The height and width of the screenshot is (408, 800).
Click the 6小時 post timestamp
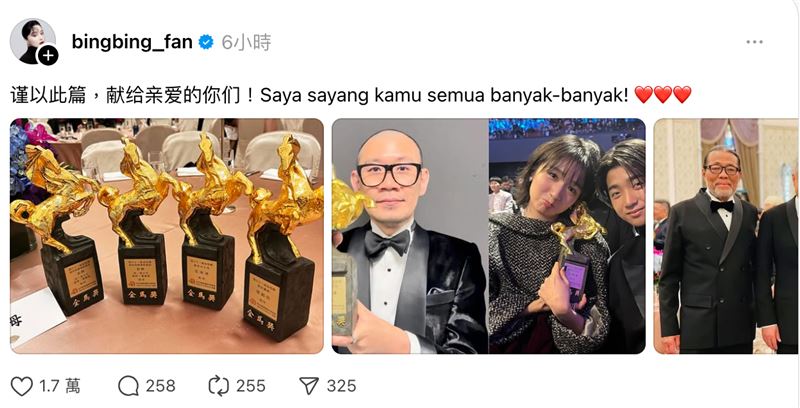click(x=246, y=42)
